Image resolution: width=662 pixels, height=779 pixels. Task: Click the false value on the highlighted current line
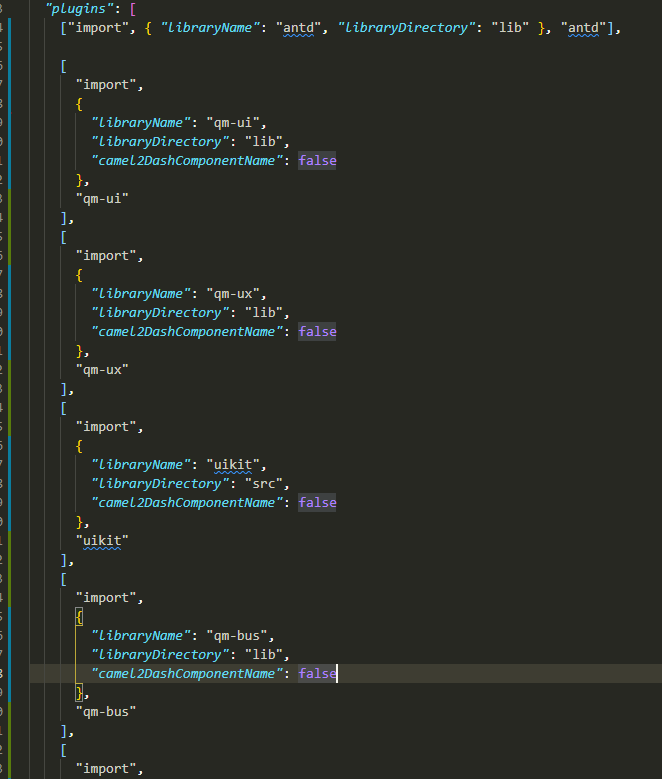pos(317,674)
